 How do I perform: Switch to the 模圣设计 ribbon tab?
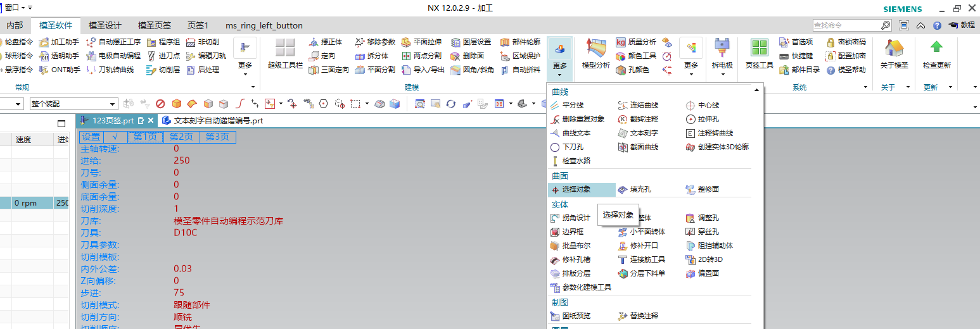coord(105,25)
